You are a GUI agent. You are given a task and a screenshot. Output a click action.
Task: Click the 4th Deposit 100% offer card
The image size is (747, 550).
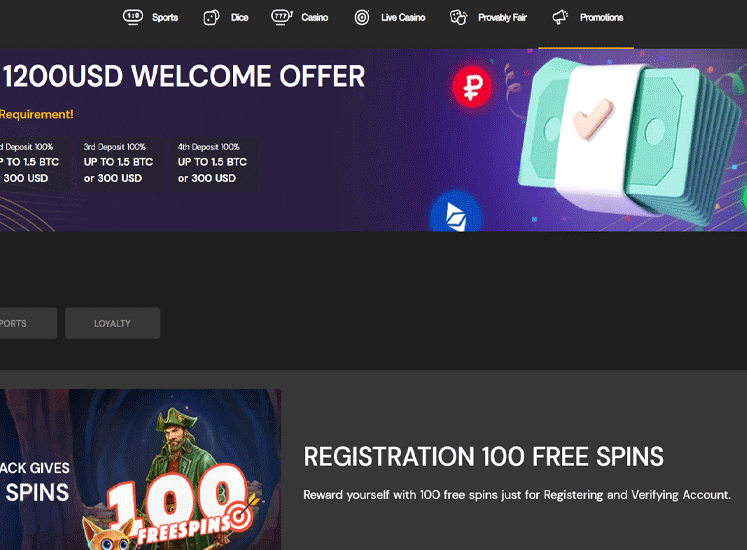(x=215, y=164)
